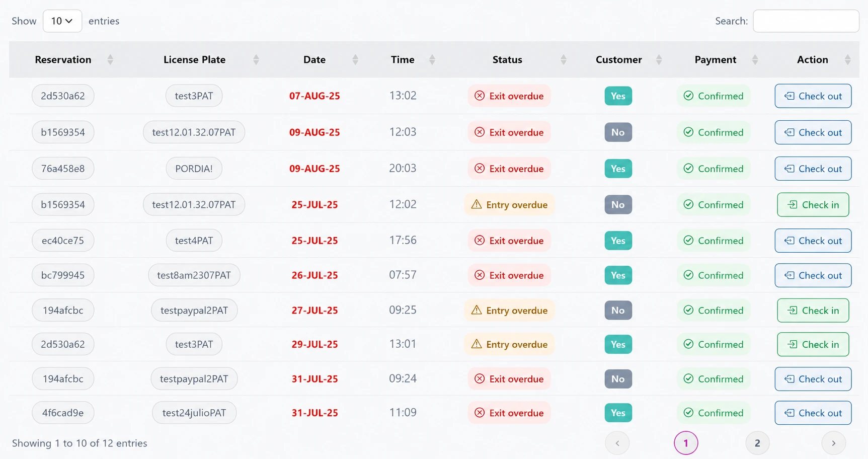The height and width of the screenshot is (459, 868).
Task: Click the Date column sort arrows
Action: pyautogui.click(x=355, y=60)
